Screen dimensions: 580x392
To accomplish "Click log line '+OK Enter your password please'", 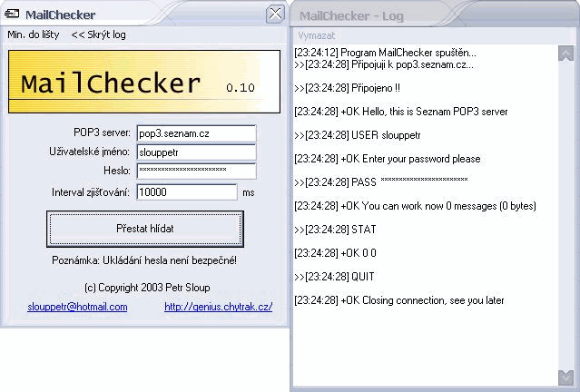I will click(x=388, y=159).
